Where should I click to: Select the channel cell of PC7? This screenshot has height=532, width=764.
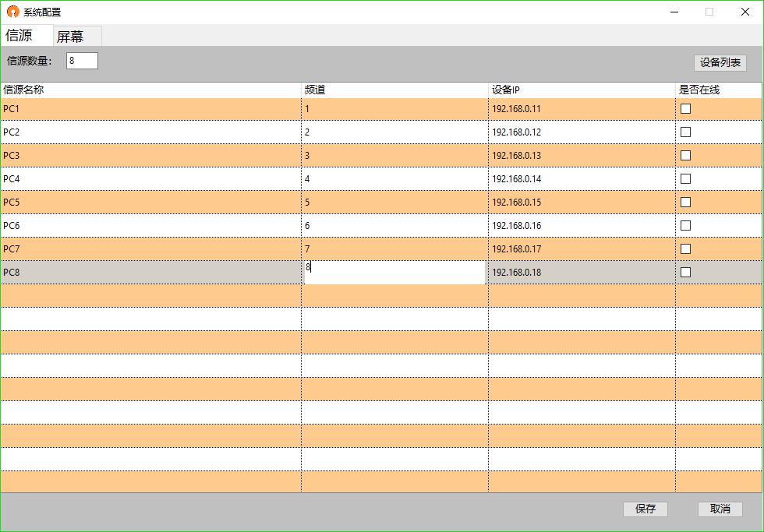[394, 249]
